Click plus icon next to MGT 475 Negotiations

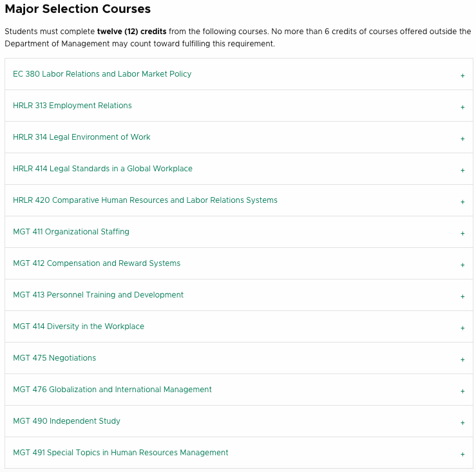click(462, 360)
